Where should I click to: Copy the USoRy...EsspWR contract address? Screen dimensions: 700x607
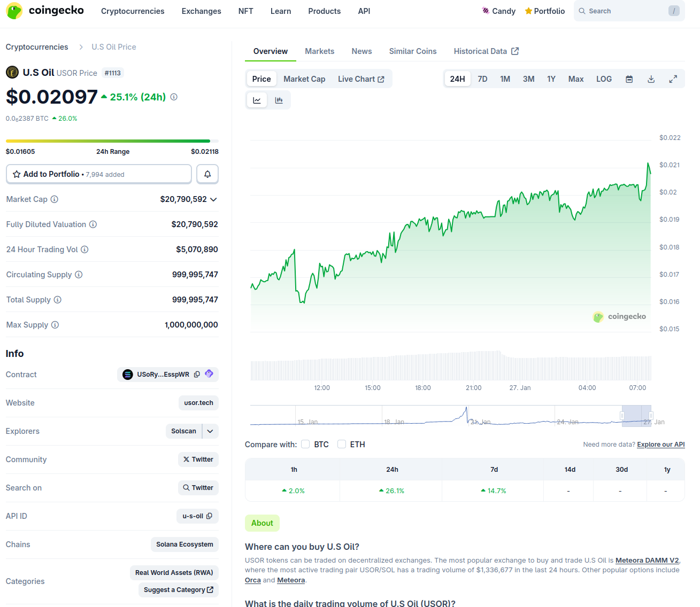pyautogui.click(x=197, y=375)
